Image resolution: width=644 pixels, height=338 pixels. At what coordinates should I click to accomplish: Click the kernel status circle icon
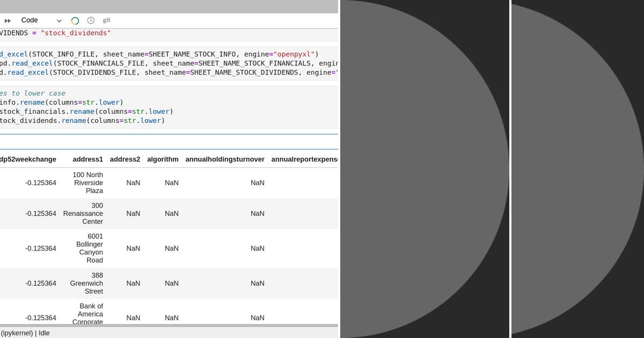point(75,20)
